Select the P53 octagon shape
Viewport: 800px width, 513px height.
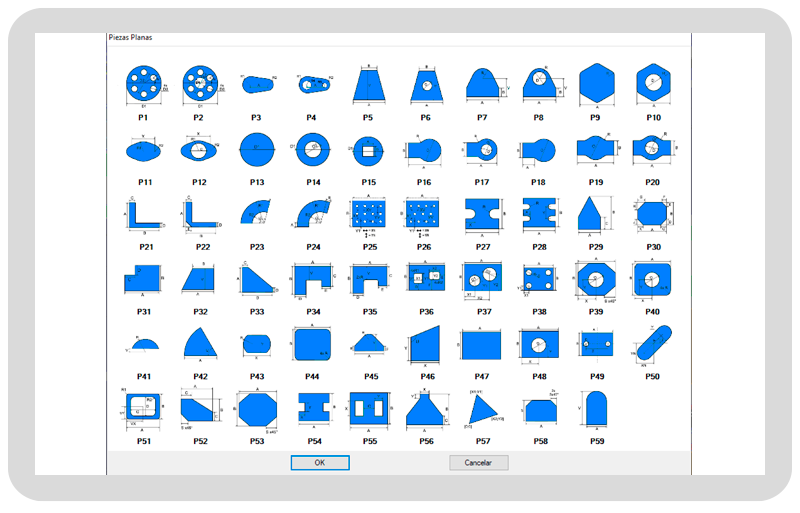[x=256, y=410]
